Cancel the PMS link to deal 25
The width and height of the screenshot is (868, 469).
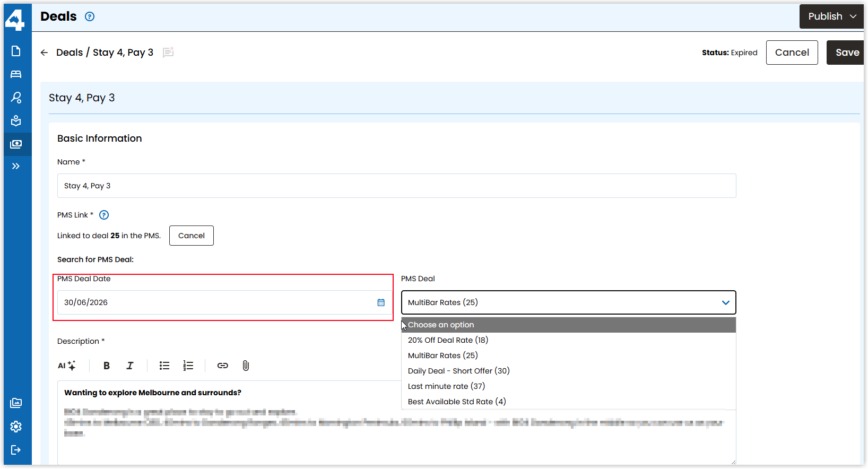pos(192,236)
